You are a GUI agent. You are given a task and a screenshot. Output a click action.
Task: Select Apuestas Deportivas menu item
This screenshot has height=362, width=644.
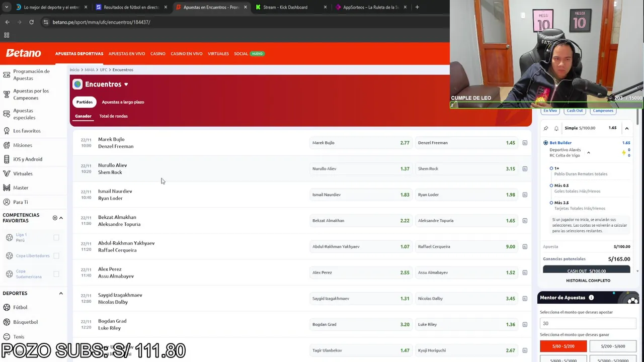79,54
